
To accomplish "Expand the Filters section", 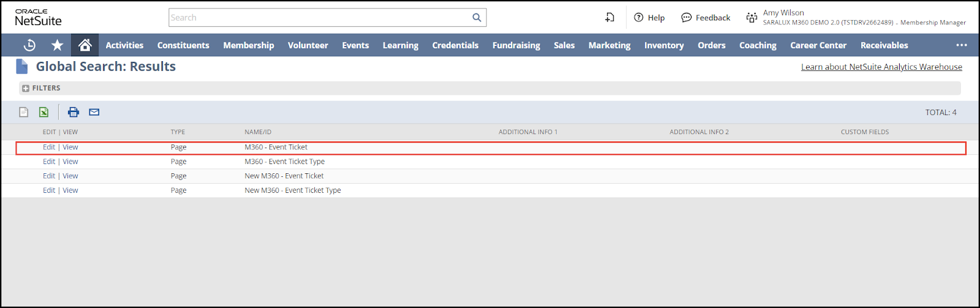I will (26, 88).
